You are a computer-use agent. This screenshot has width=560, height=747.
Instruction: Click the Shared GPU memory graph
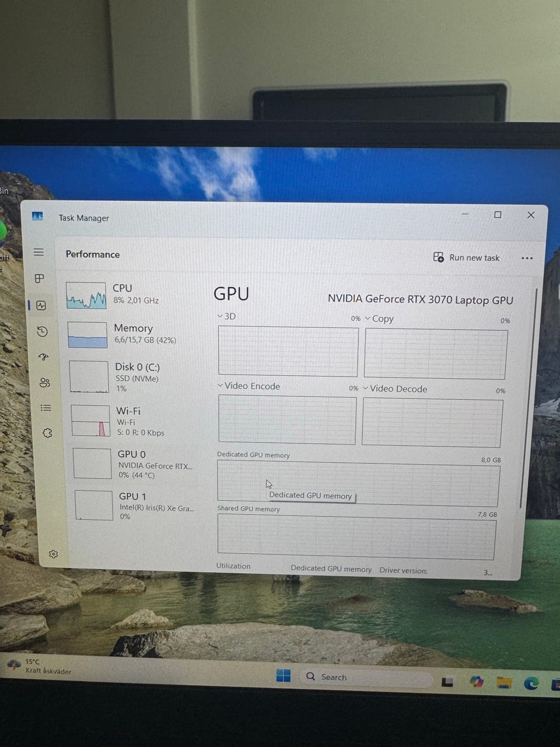point(356,536)
